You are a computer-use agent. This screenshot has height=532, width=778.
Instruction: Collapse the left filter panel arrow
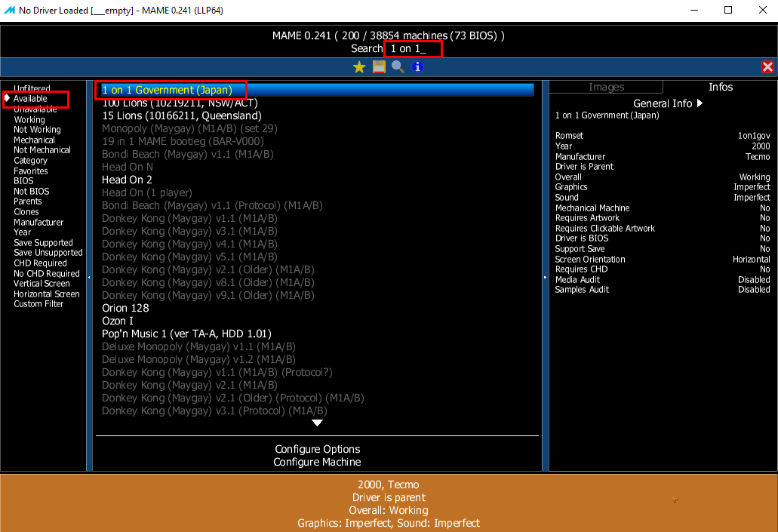89,277
